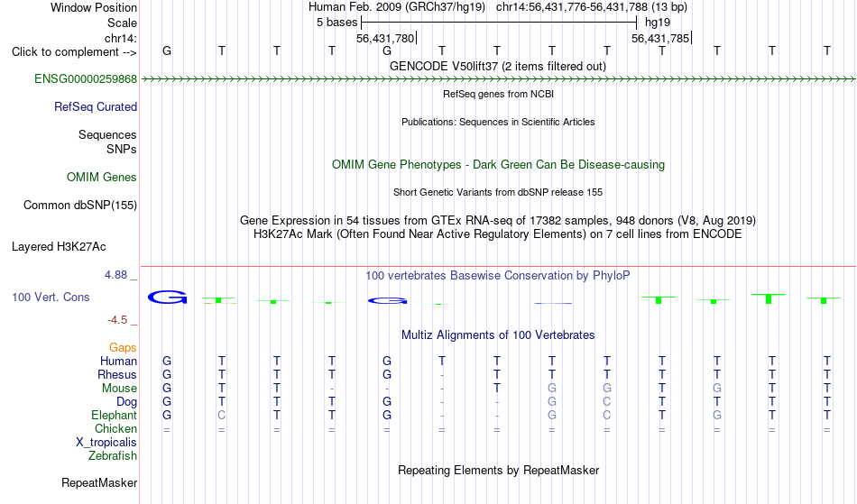Click the H3K27Ac Mark ENCODE track title
The height and width of the screenshot is (504, 857).
tap(498, 234)
